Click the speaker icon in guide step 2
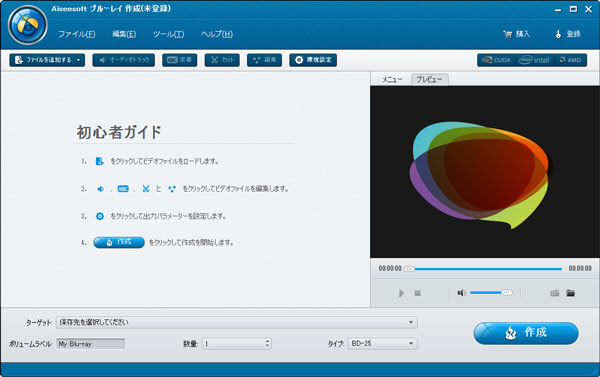This screenshot has width=600, height=377. [x=100, y=189]
